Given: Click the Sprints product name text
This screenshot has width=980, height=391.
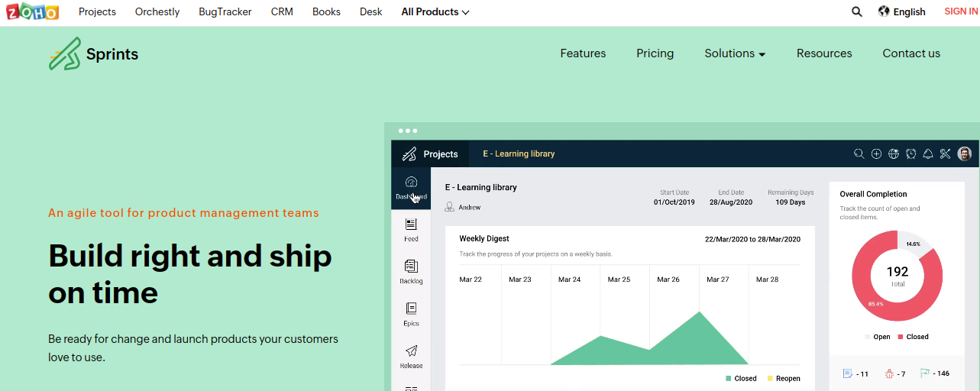Looking at the screenshot, I should tap(112, 54).
